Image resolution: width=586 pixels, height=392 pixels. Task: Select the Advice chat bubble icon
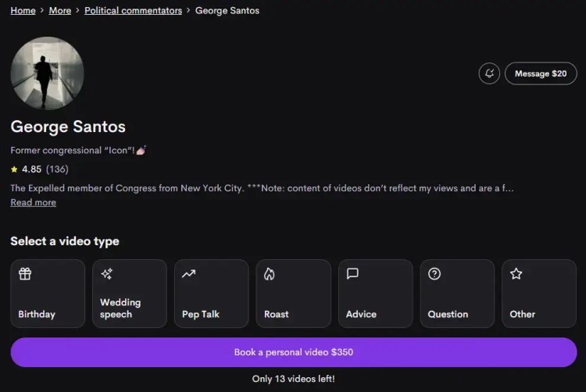pyautogui.click(x=352, y=274)
